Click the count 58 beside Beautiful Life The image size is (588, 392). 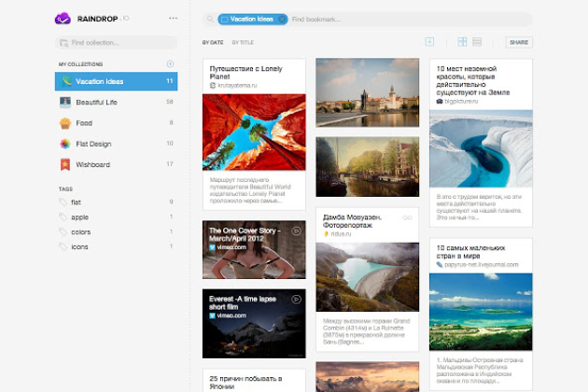point(170,102)
